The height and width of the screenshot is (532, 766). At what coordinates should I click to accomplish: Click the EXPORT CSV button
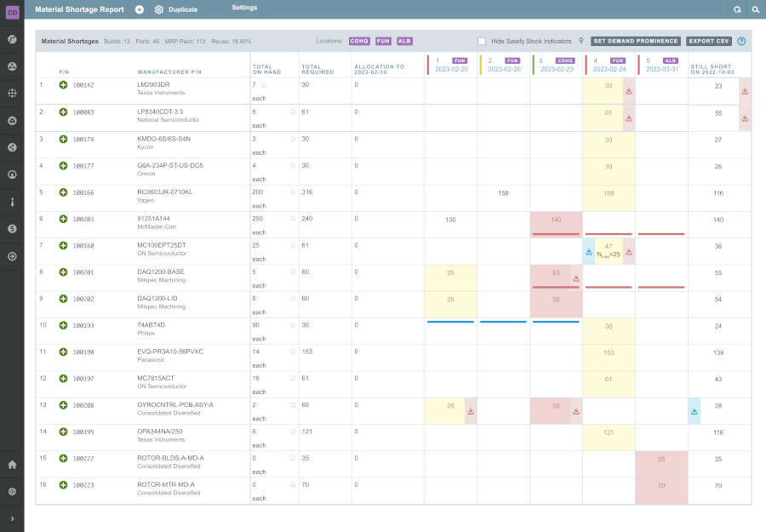(708, 41)
